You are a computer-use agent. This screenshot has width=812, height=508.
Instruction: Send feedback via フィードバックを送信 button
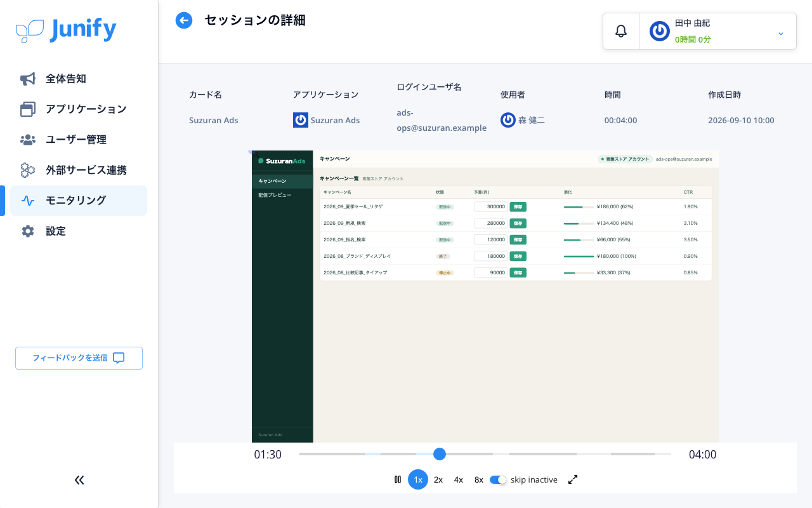click(79, 358)
